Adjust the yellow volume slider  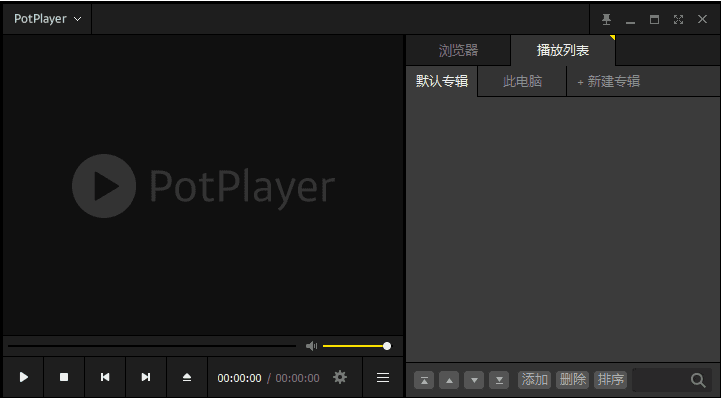pos(357,346)
